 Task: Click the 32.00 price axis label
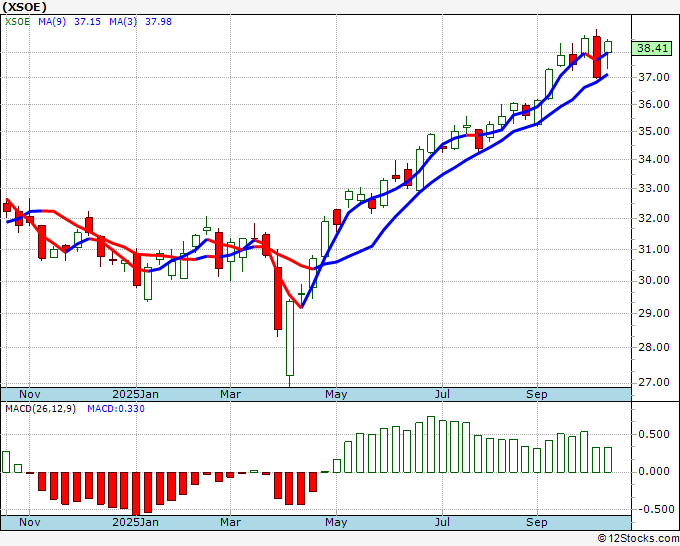[x=654, y=218]
